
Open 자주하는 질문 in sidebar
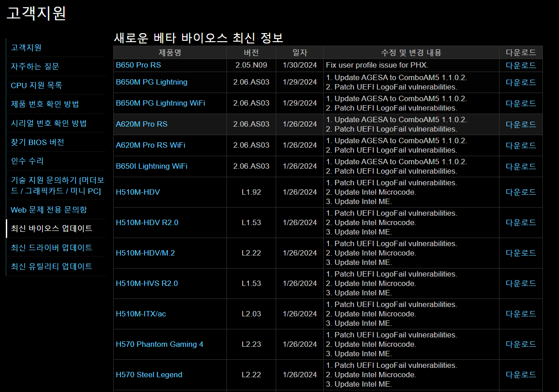coord(35,66)
